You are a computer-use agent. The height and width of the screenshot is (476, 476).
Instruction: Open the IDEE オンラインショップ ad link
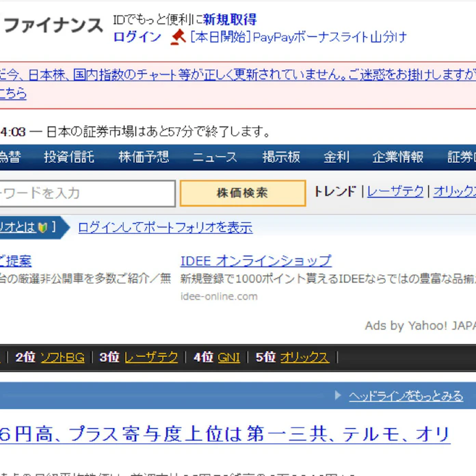(x=256, y=261)
